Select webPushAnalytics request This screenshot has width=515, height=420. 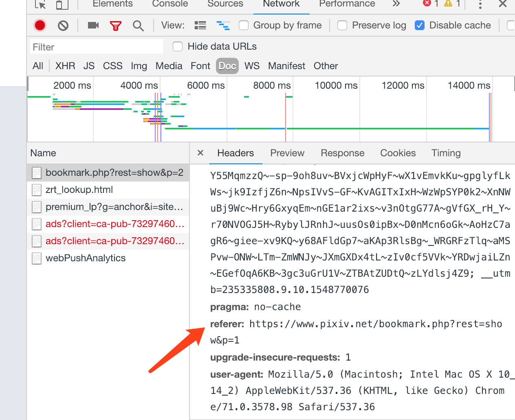coord(108,258)
